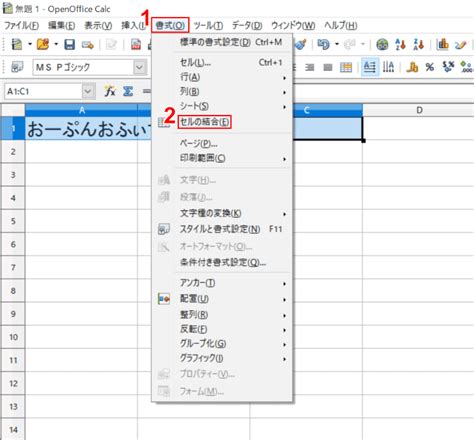Click the Document as E-mail icon
Viewport: 474px width, 440px height.
pos(88,45)
